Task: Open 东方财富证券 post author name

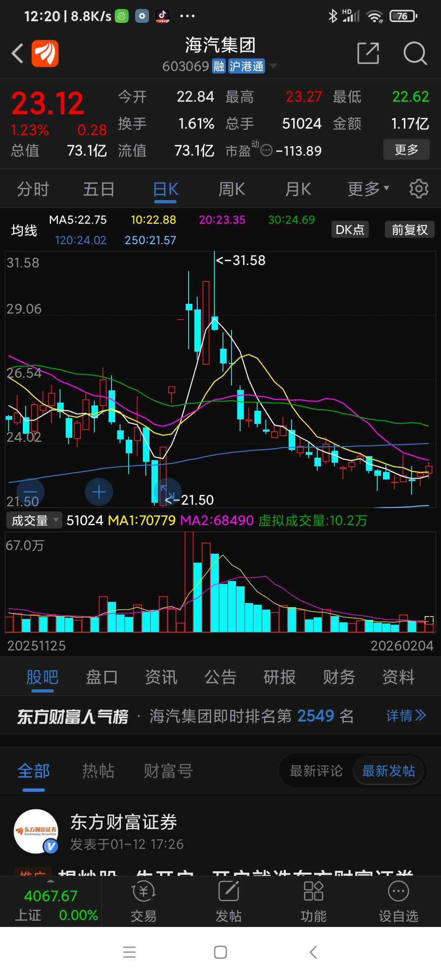Action: (x=124, y=822)
